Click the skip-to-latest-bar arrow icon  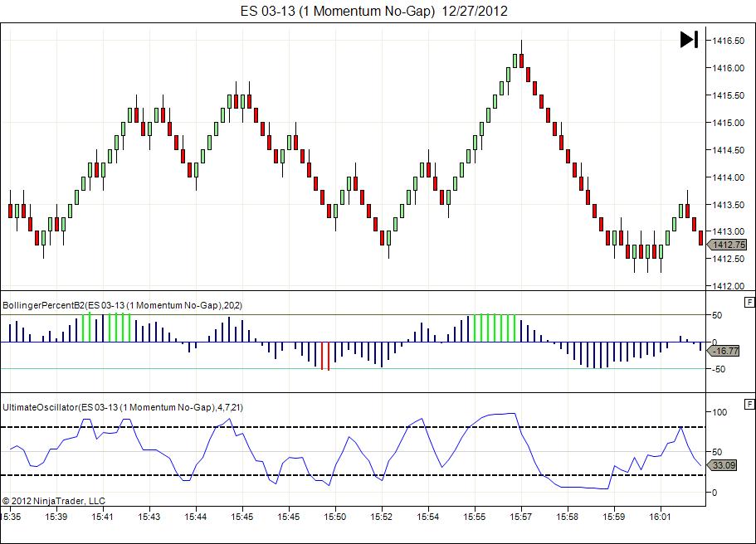tap(689, 40)
